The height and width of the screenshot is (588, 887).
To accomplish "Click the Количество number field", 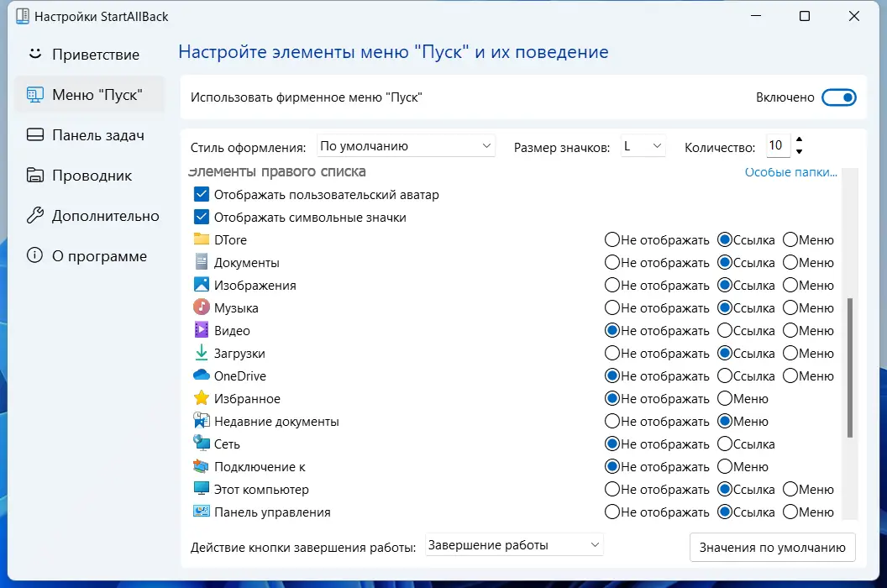I will pos(778,146).
